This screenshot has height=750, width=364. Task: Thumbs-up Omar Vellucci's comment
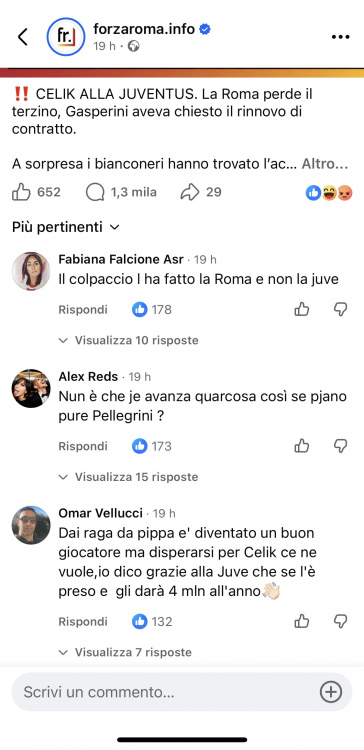point(302,621)
